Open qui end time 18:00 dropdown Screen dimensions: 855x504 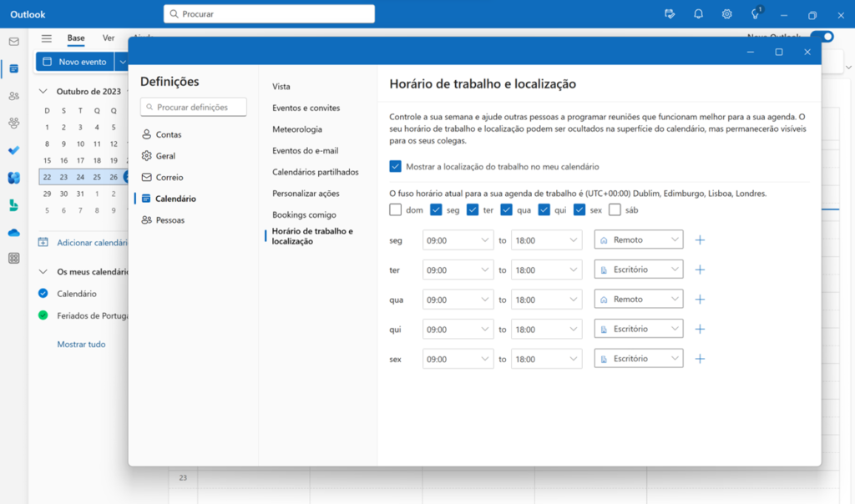[546, 330]
